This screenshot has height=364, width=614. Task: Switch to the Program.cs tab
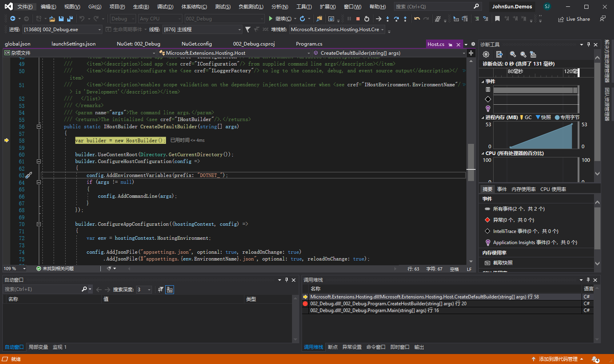(309, 44)
